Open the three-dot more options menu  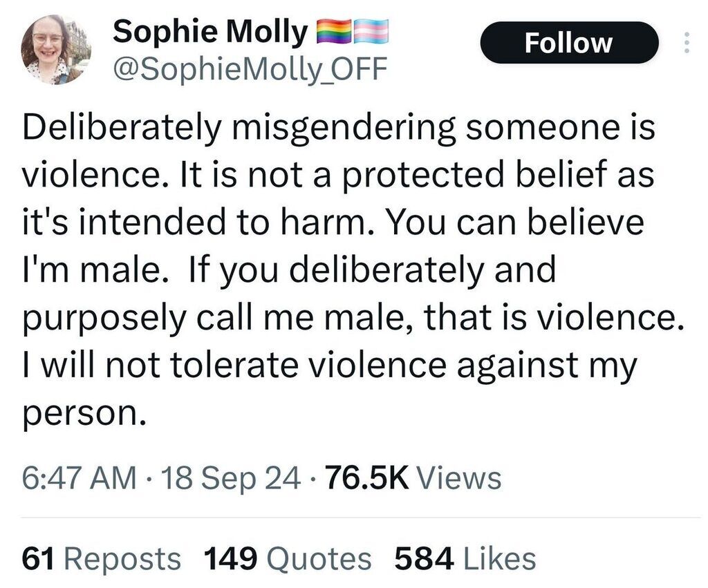[686, 44]
